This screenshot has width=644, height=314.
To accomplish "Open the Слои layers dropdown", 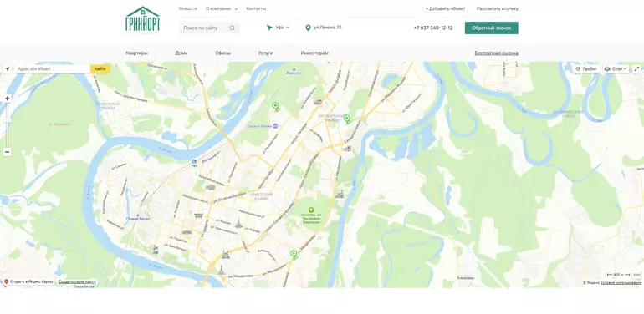I will (x=616, y=68).
